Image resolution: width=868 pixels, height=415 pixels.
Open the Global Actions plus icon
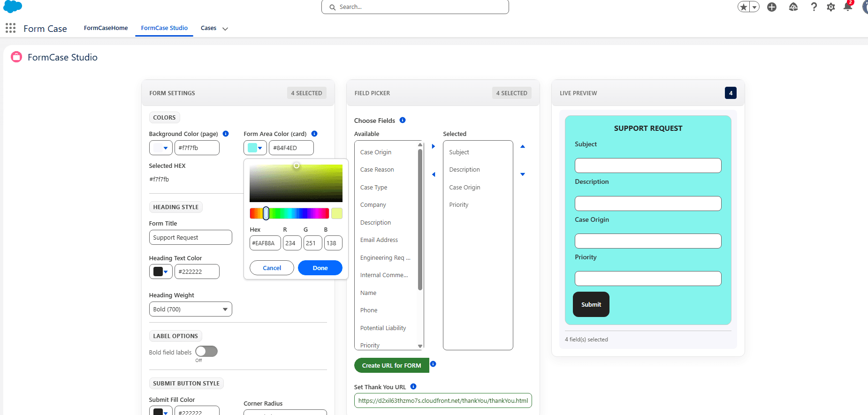(772, 7)
